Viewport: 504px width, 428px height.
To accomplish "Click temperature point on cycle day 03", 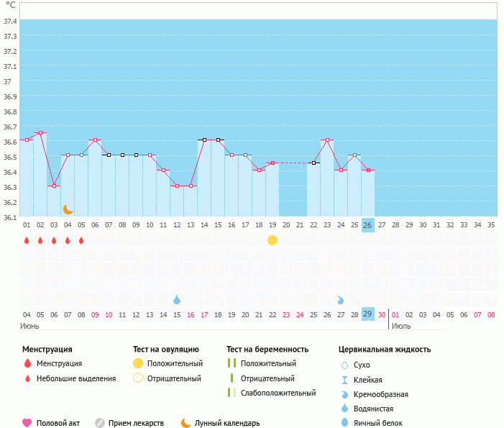I will [54, 186].
